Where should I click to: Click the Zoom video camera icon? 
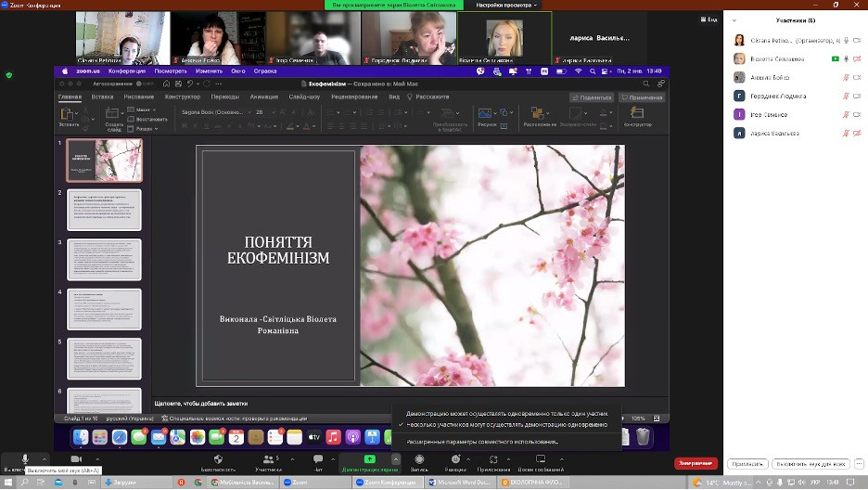click(76, 459)
